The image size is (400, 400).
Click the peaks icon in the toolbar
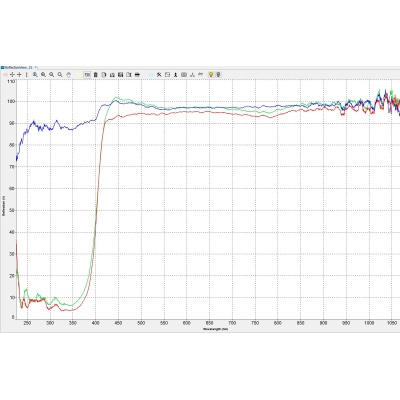pos(192,75)
